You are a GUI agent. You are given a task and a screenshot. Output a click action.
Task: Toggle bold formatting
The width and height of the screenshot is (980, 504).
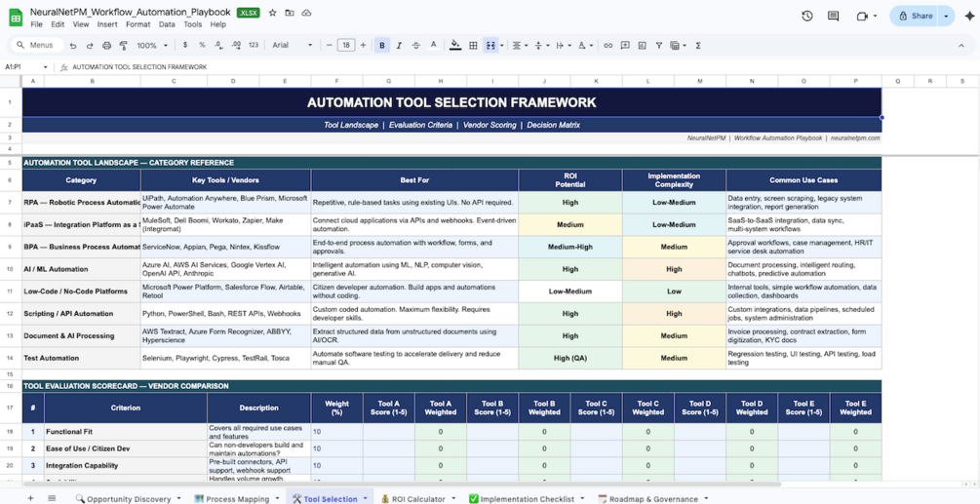tap(382, 46)
